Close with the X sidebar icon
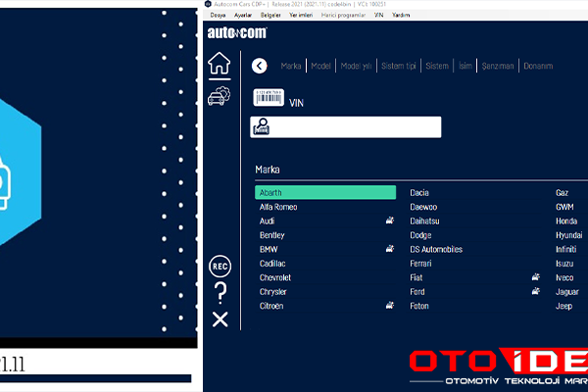Viewport: 588px width, 392px height. coord(220,319)
